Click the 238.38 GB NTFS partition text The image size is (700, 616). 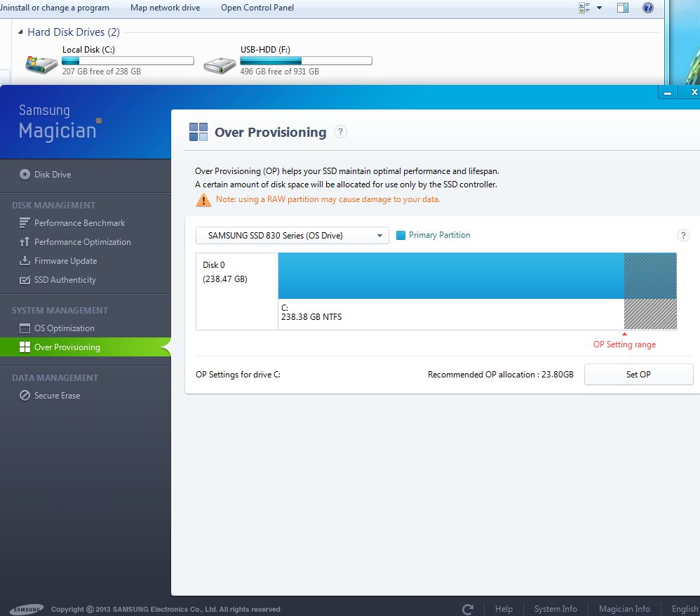click(311, 317)
